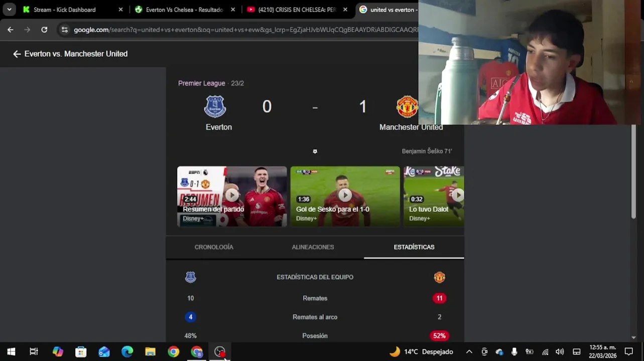Click Everton crest in team stats header
This screenshot has width=644, height=361.
click(x=190, y=277)
